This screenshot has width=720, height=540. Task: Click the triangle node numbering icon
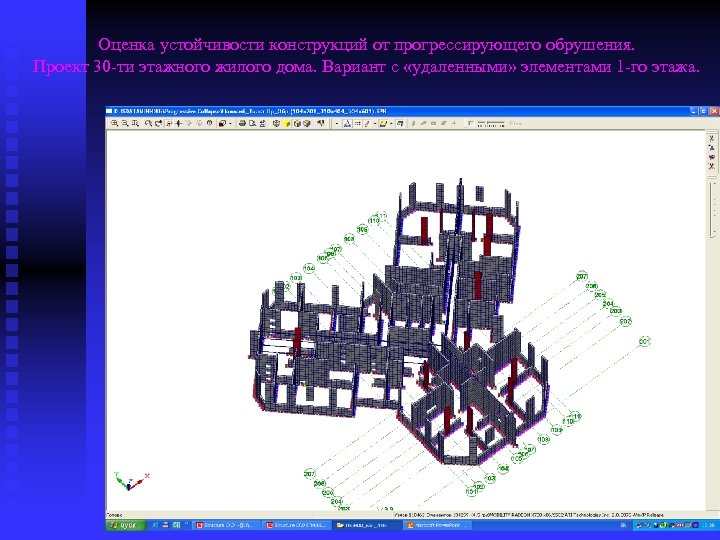[346, 124]
